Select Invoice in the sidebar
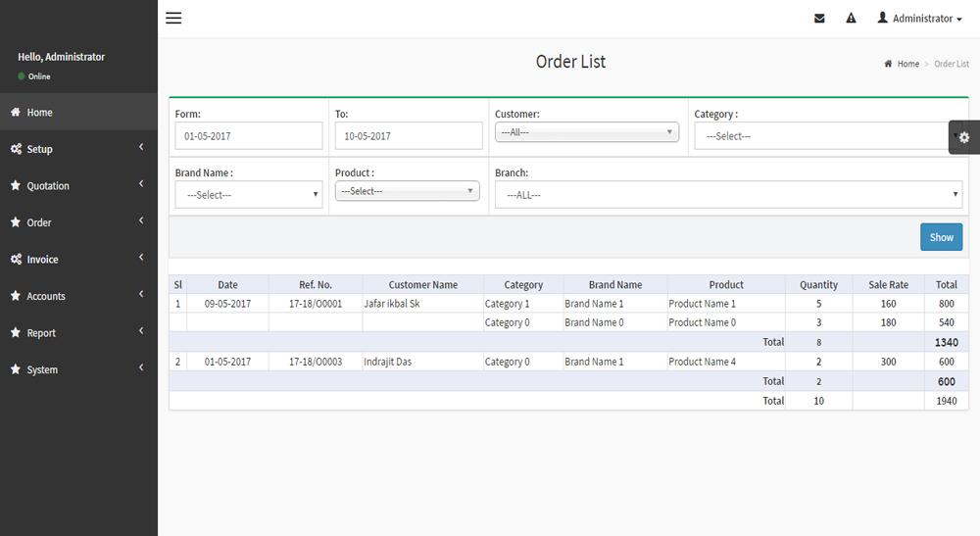The width and height of the screenshot is (980, 536). coord(78,260)
